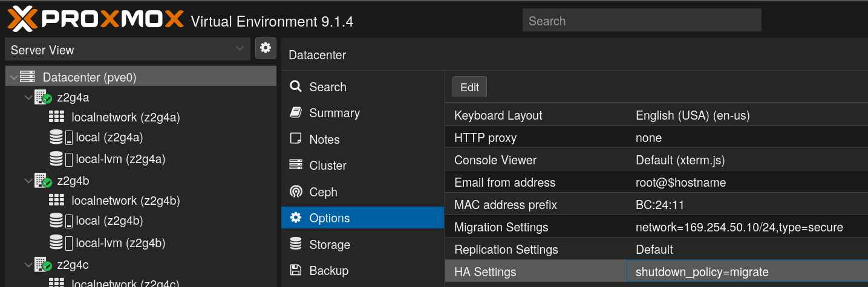Open the tree view settings gear
The height and width of the screenshot is (287, 868).
[266, 48]
